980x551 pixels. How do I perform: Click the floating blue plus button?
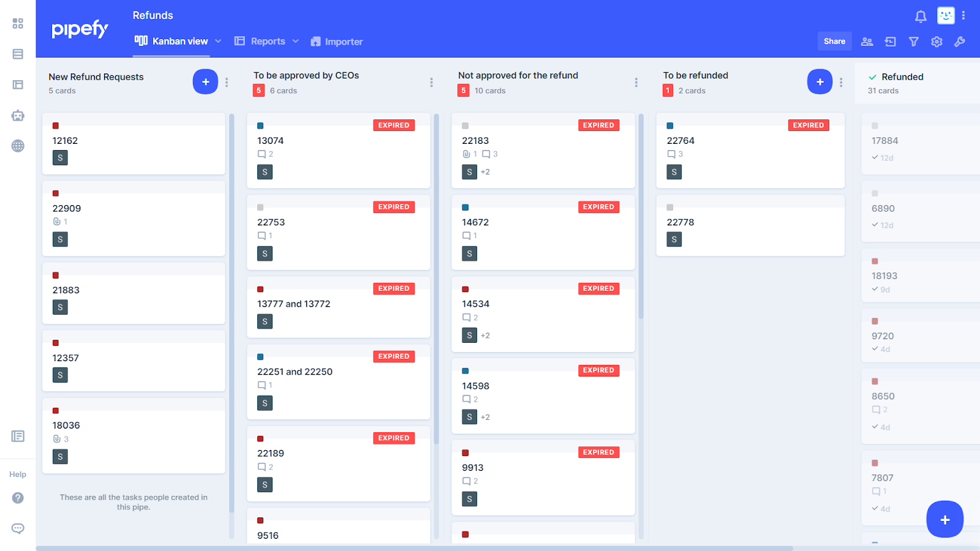click(944, 519)
